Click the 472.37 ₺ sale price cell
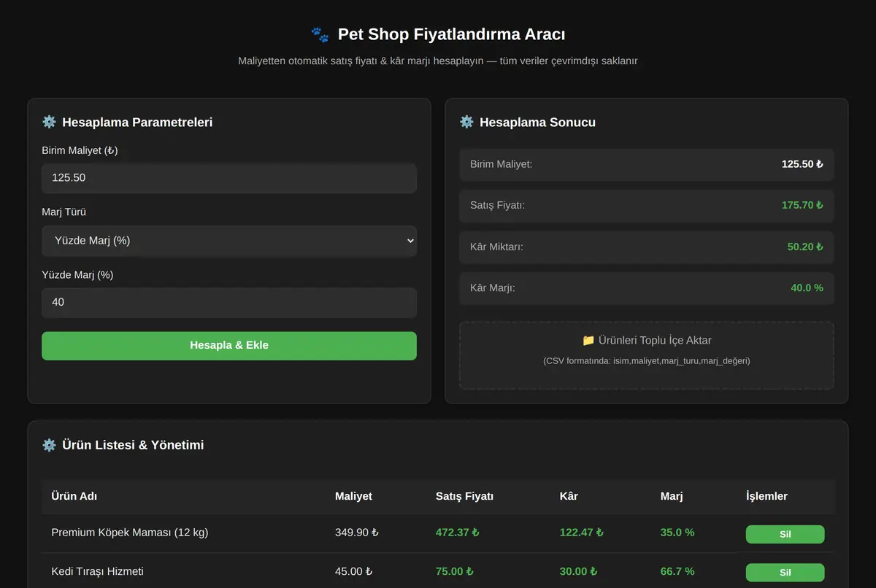 pos(457,533)
